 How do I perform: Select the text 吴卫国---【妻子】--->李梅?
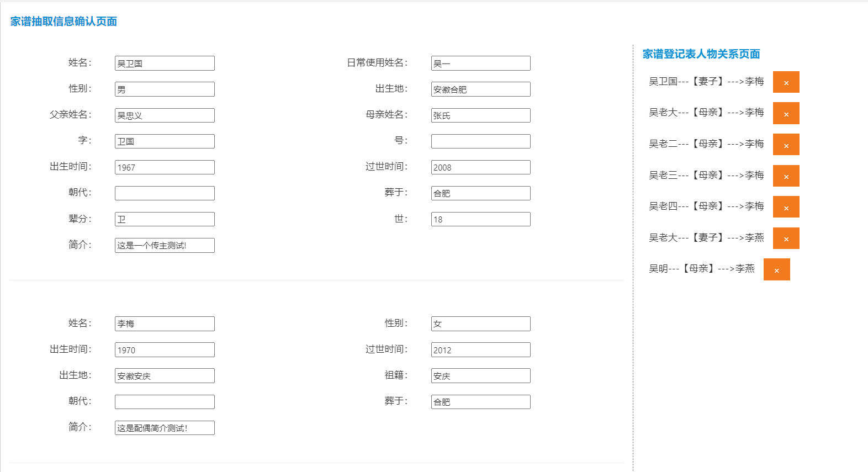point(706,82)
